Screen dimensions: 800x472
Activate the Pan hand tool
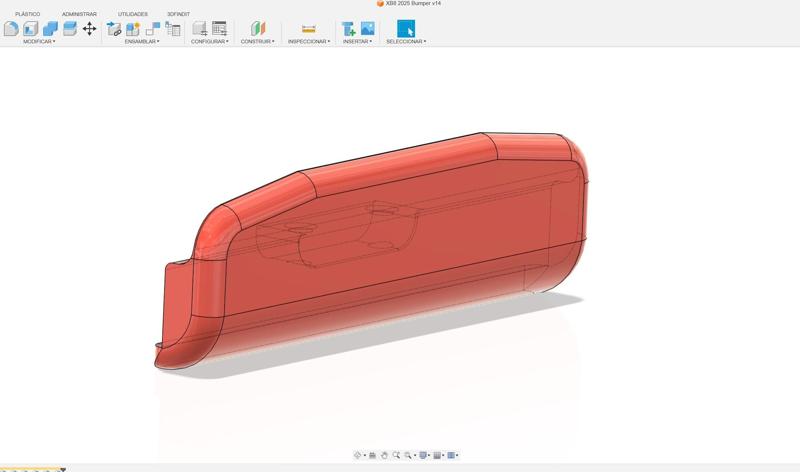pyautogui.click(x=384, y=455)
